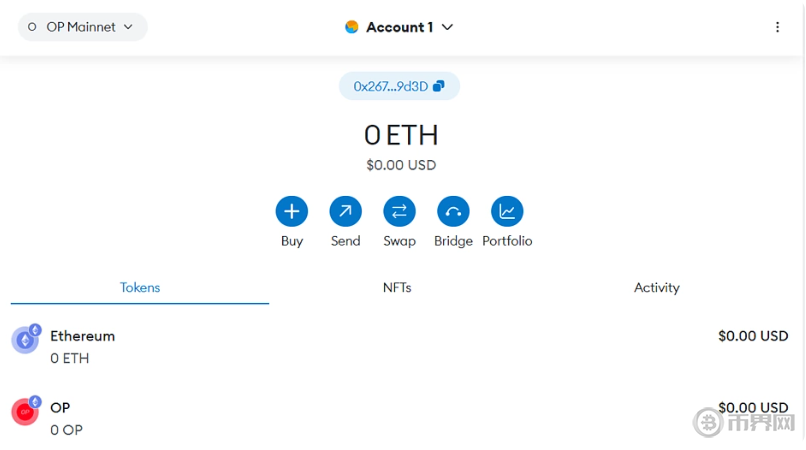Click the 0 ETH balance heading

401,135
